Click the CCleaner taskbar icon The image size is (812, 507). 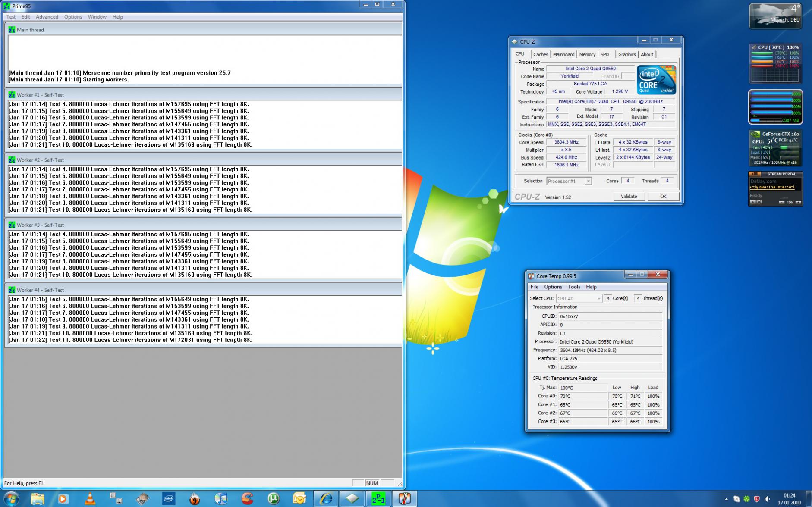click(x=247, y=499)
